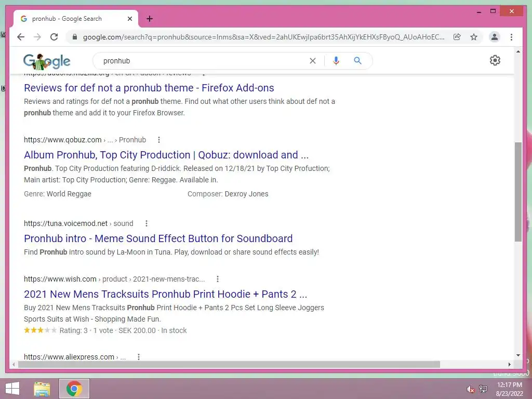The height and width of the screenshot is (399, 532).
Task: Click the scroll up arrow
Action: [x=518, y=51]
